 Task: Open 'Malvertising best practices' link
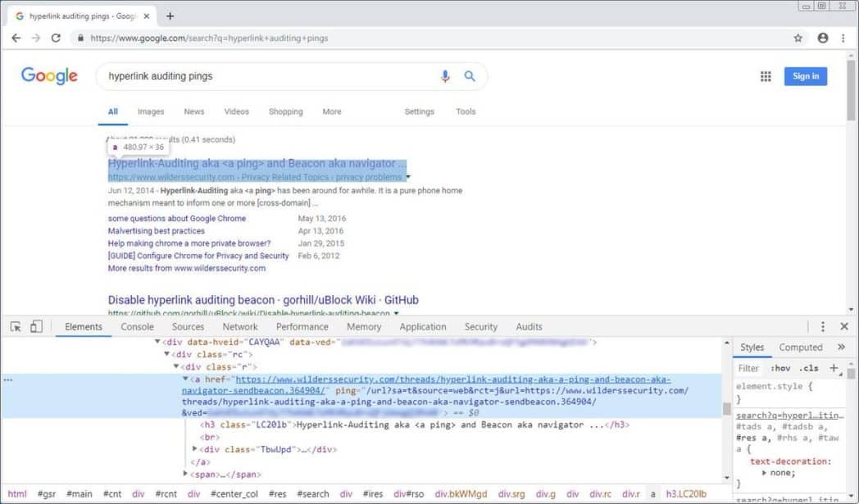click(156, 230)
